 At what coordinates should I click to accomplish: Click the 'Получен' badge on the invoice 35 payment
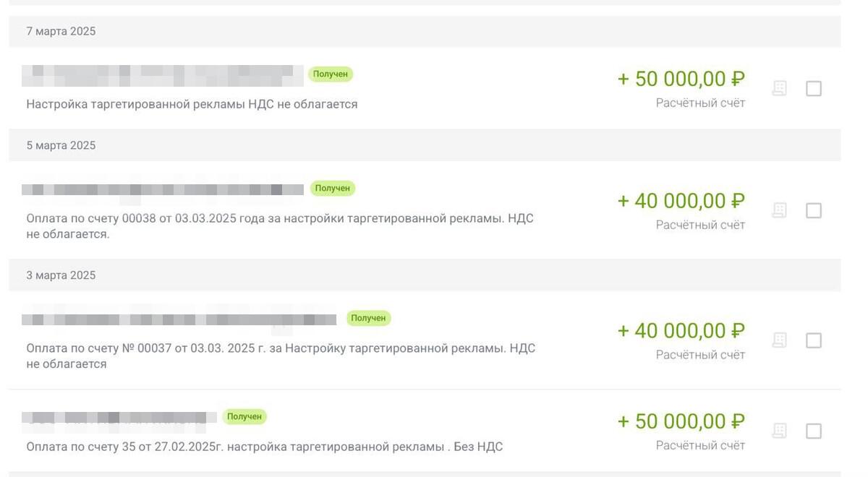[244, 416]
